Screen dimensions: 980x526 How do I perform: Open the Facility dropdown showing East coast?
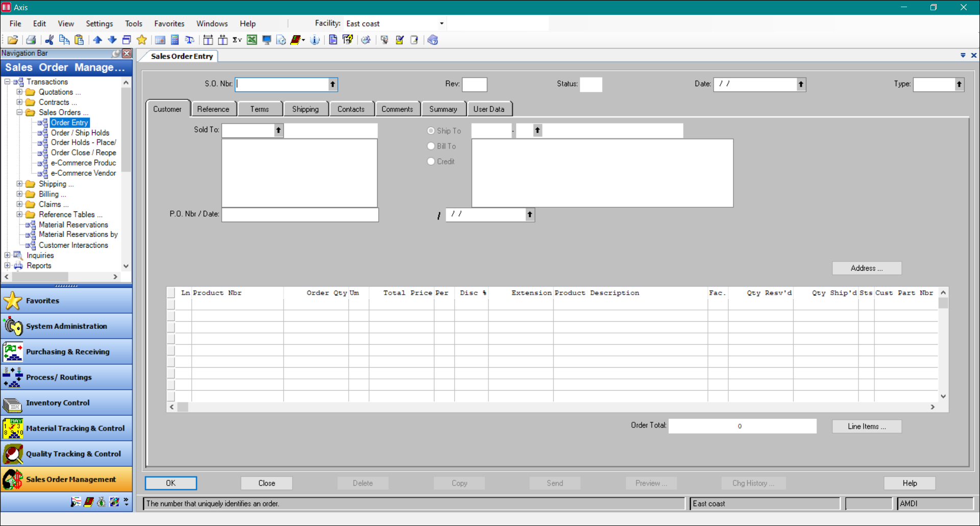440,23
